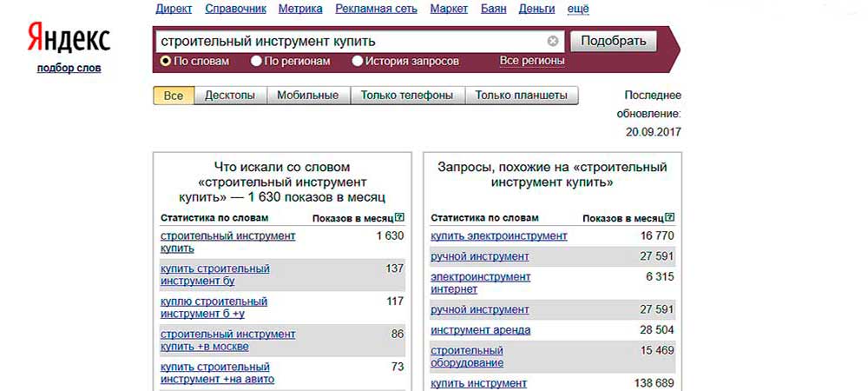Select the История запросов radio button
Screen dimensions: 868x391
[357, 61]
